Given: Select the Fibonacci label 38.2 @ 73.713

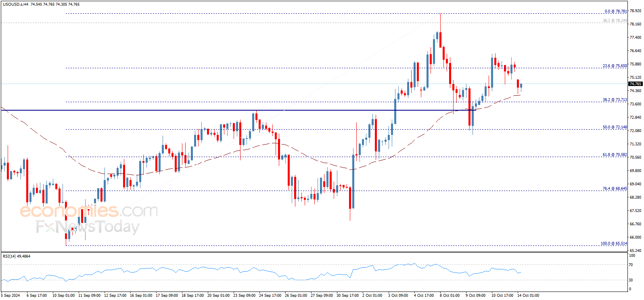Looking at the screenshot, I should pyautogui.click(x=615, y=100).
